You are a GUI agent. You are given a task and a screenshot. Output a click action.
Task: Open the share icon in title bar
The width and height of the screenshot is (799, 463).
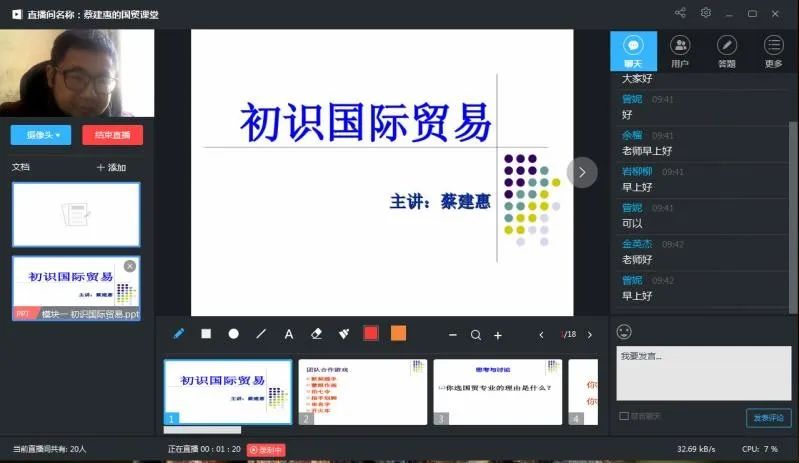tap(680, 13)
